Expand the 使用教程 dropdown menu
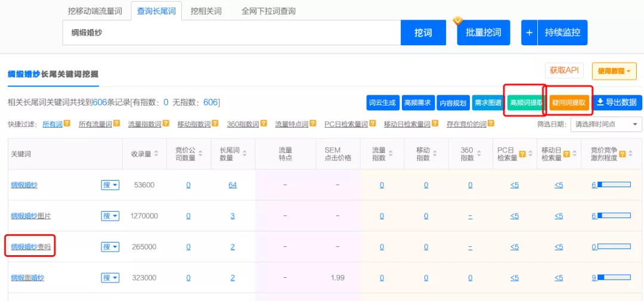This screenshot has width=644, height=301. point(614,71)
